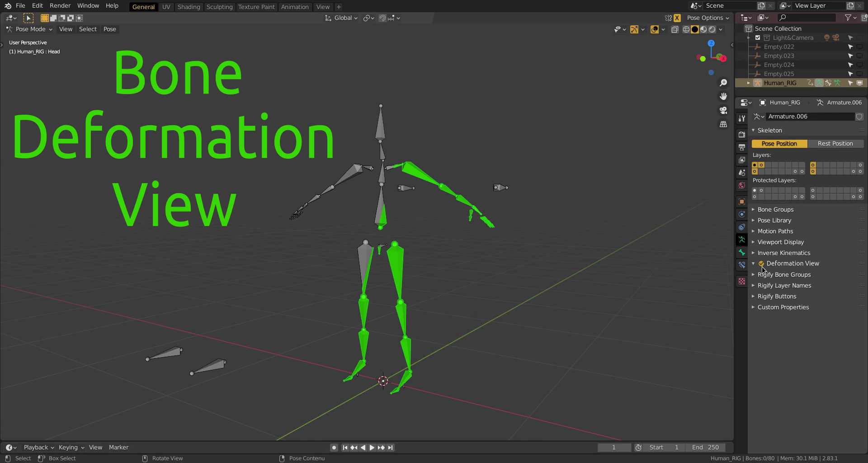Switch to orthographic view grid icon
This screenshot has width=868, height=463.
(723, 124)
